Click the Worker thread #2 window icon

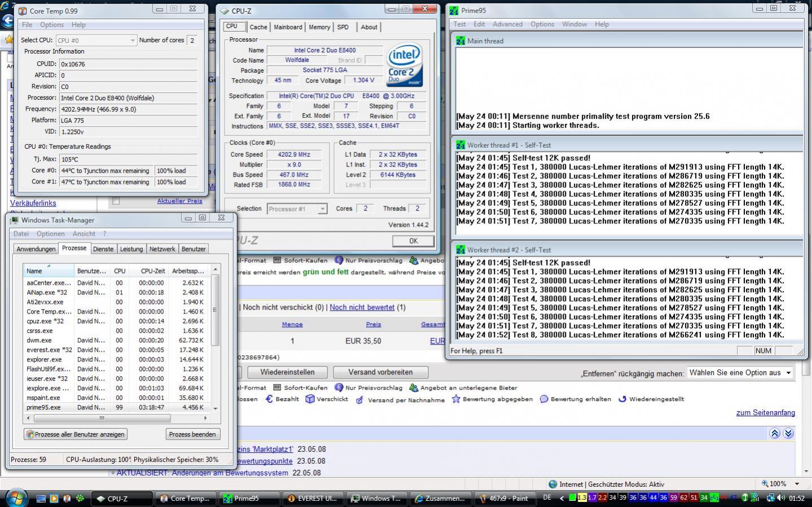(460, 250)
